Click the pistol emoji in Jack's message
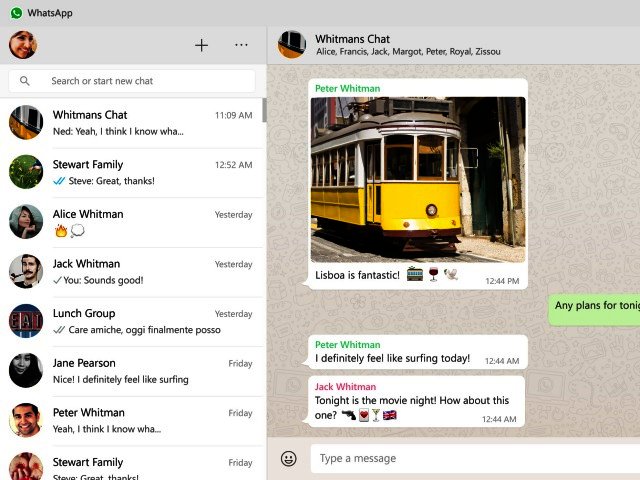The height and width of the screenshot is (480, 640). tap(349, 416)
